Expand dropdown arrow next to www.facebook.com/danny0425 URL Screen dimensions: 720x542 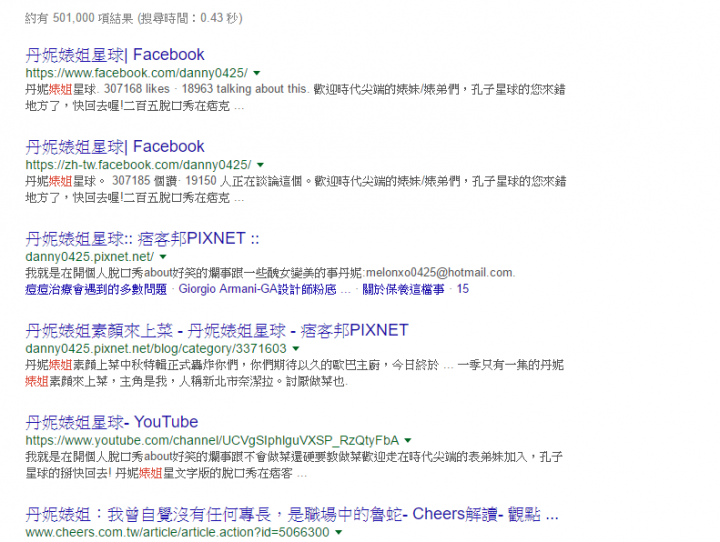[257, 73]
